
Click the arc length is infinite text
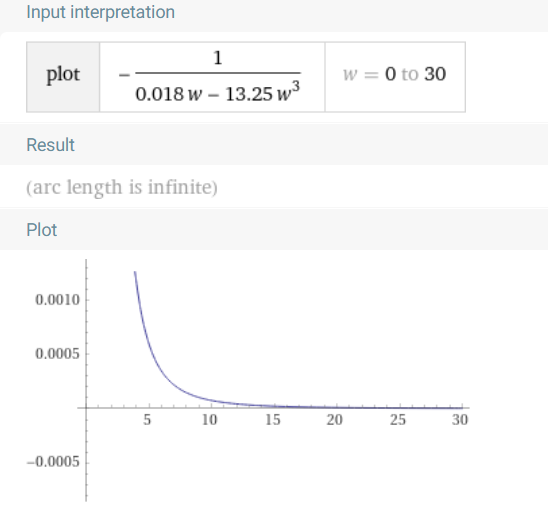pos(122,187)
